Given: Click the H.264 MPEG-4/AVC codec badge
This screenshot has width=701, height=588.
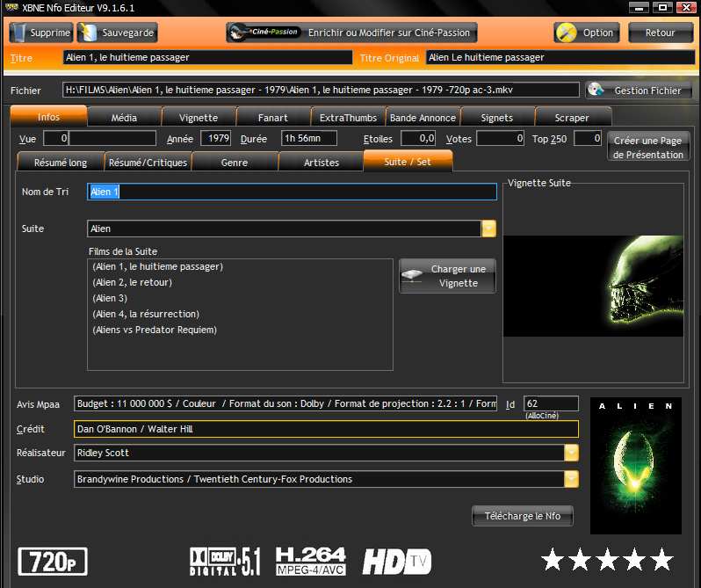Looking at the screenshot, I should pos(311,561).
